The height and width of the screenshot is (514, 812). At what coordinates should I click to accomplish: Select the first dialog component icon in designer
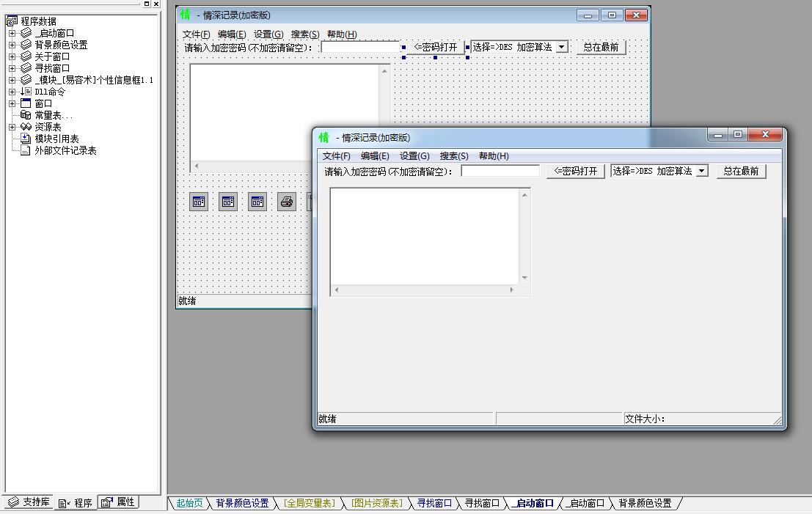199,202
